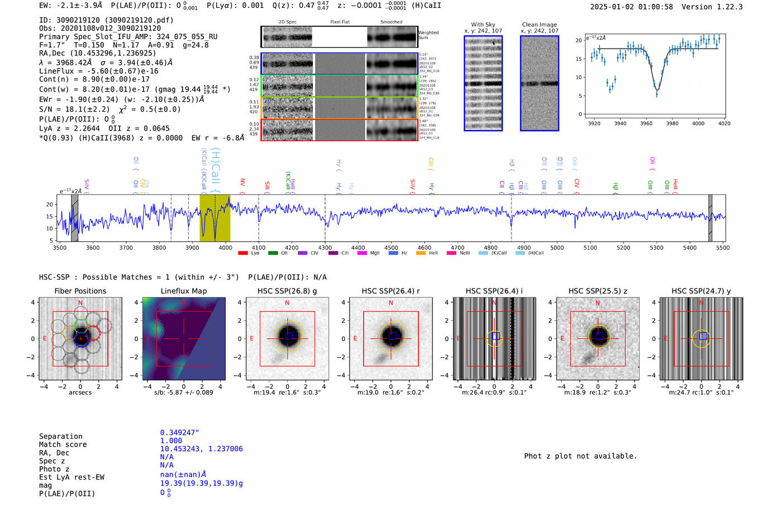Click the Pixel Flat column header
Viewport: 782px width, 532px height.
click(x=340, y=22)
